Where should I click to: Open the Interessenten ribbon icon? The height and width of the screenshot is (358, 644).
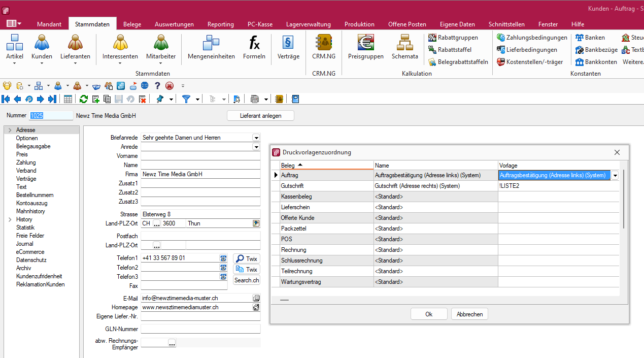(120, 48)
